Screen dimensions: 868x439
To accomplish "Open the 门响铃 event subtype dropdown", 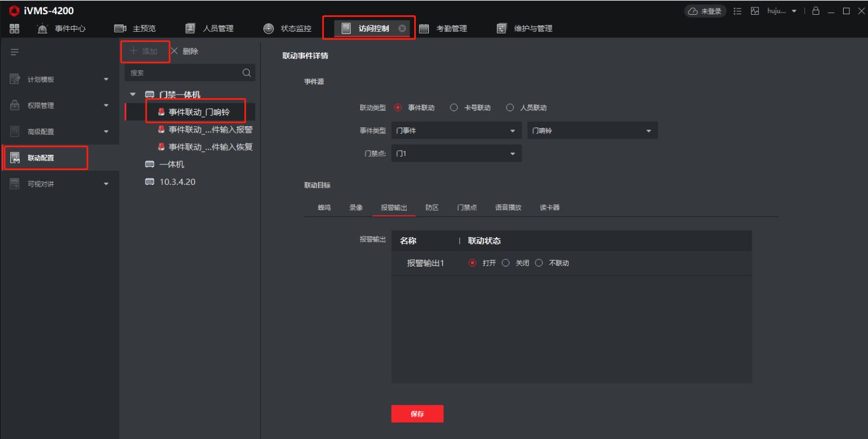I will (x=593, y=131).
